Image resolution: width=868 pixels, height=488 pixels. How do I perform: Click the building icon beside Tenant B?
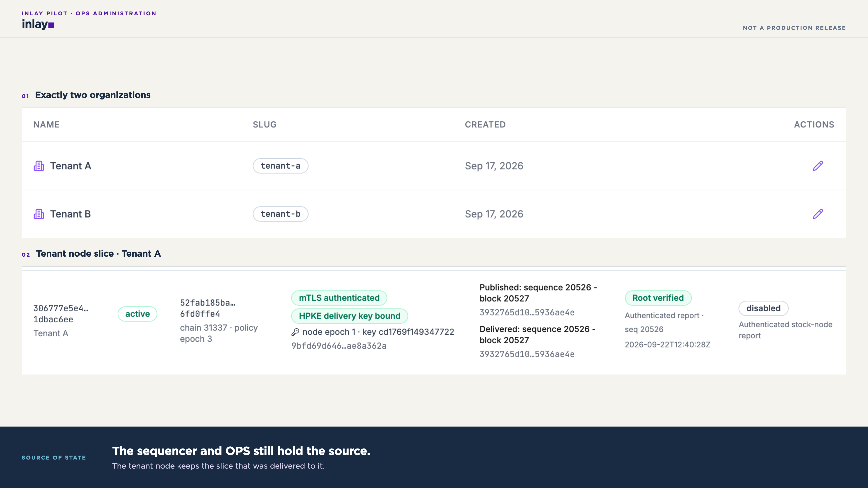[39, 214]
